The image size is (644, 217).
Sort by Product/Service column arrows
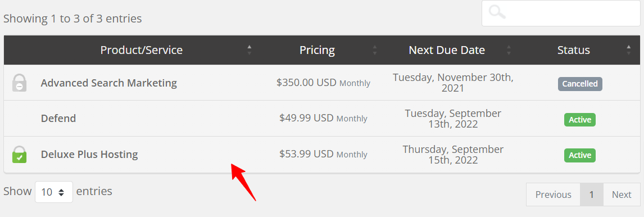click(x=249, y=50)
